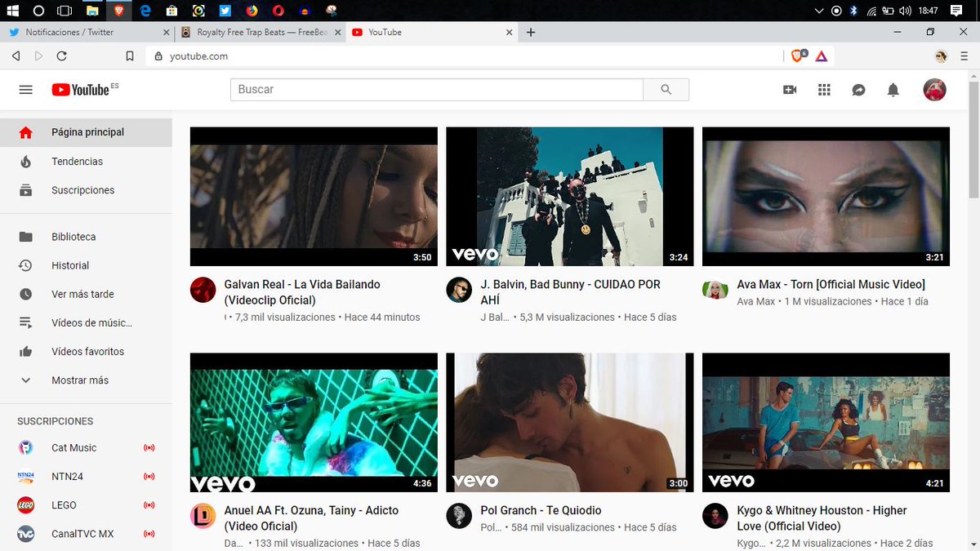
Task: Go forward in browser
Action: (38, 56)
